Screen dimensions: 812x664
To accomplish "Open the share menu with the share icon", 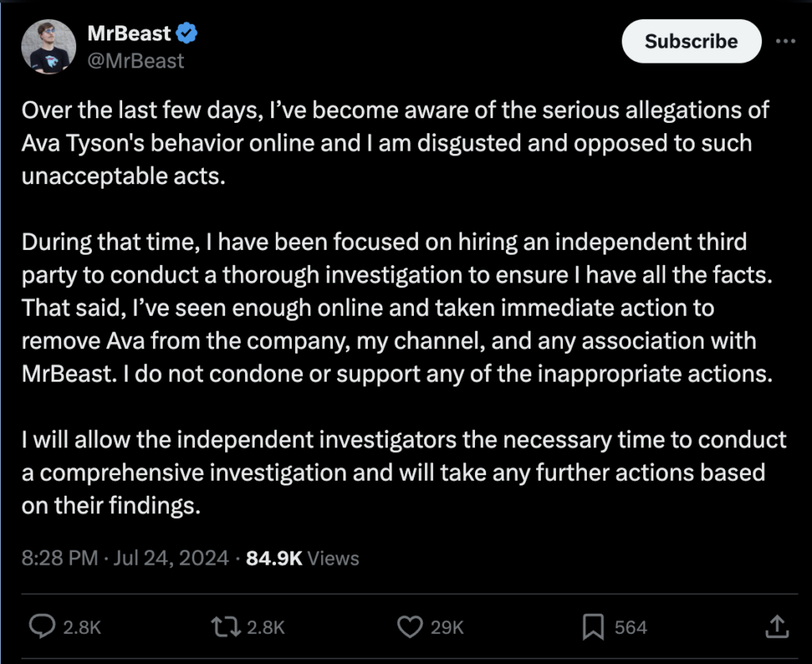I will 779,627.
